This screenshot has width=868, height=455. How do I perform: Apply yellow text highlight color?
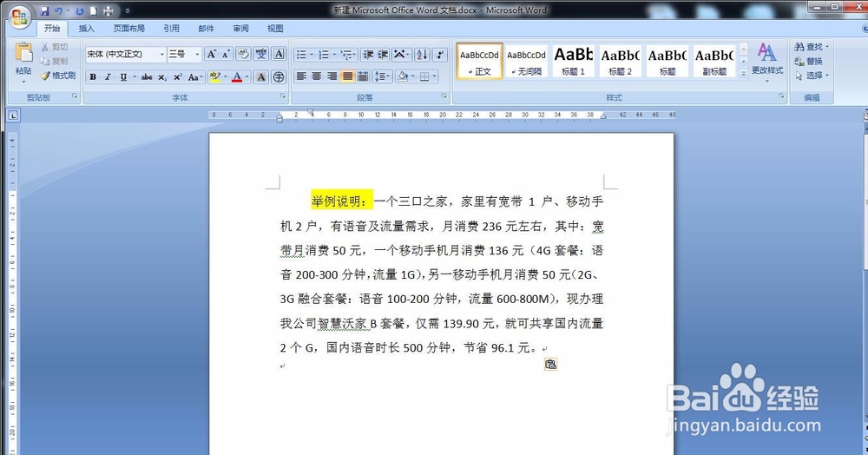pos(214,77)
